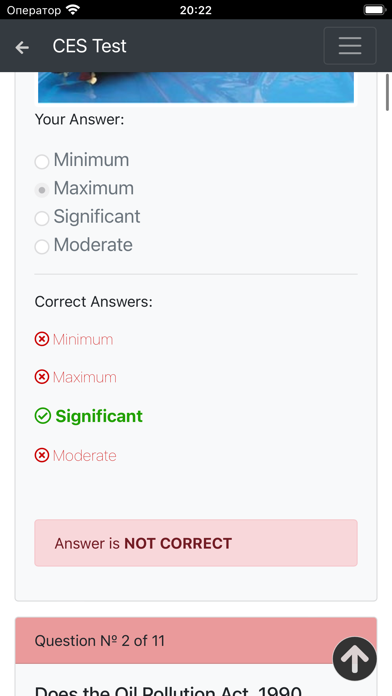Select the Significant radio button

click(42, 218)
